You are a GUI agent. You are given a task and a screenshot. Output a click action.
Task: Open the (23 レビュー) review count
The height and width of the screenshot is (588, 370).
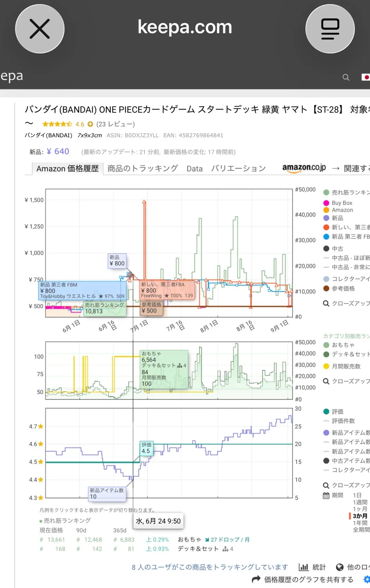tap(115, 124)
